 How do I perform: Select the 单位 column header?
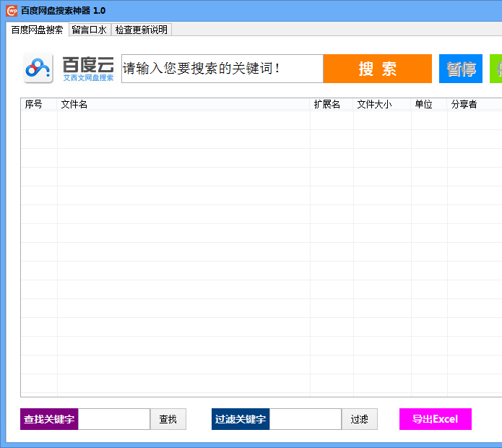click(429, 105)
